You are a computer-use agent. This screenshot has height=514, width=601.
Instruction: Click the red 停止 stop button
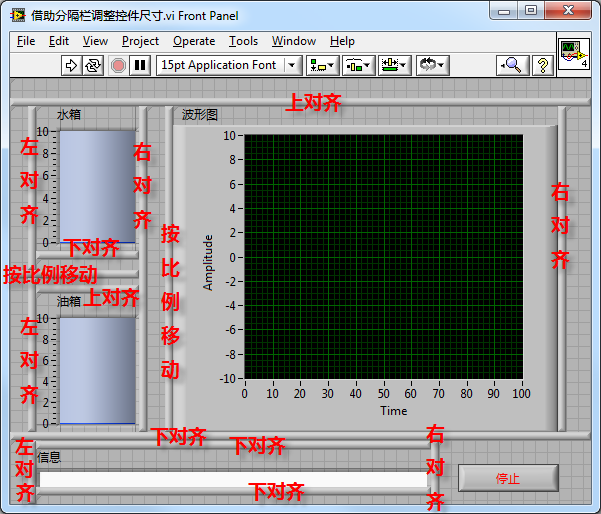[x=508, y=478]
